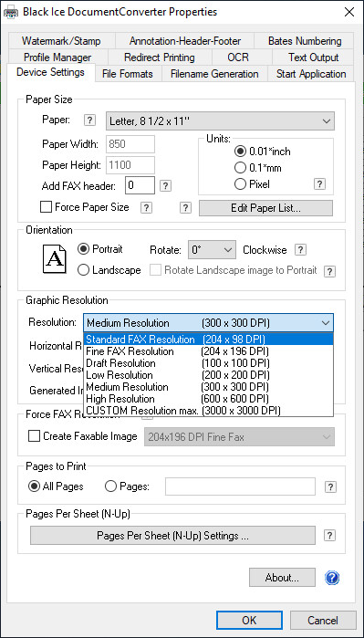Open the Filename Generation tab
Image resolution: width=364 pixels, height=638 pixels.
tap(214, 74)
